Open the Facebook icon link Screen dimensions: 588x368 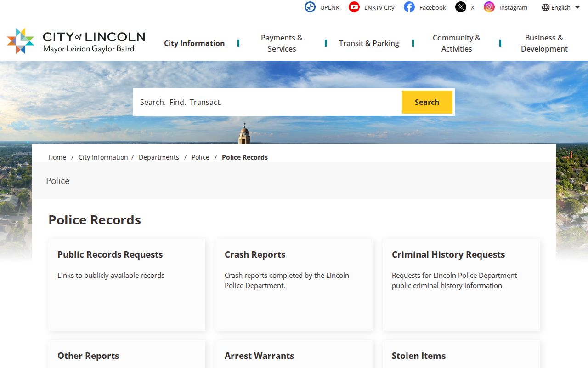click(x=409, y=7)
